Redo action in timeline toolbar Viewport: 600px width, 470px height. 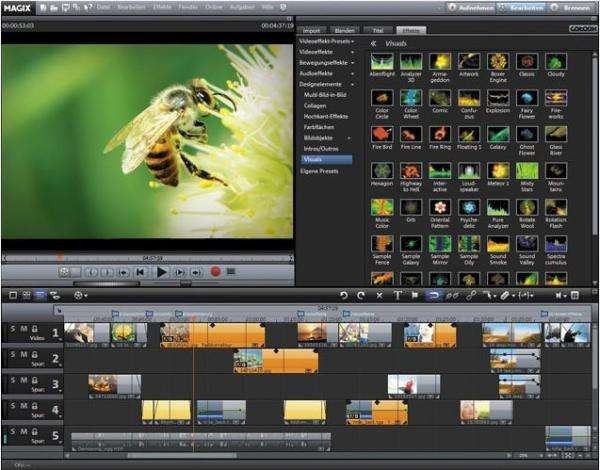361,295
